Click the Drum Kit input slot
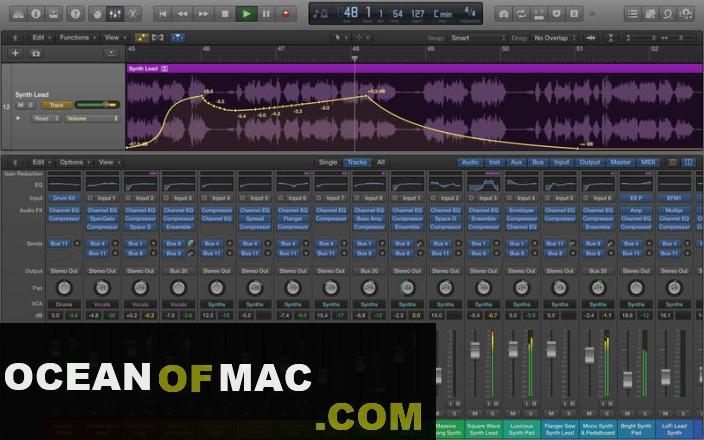Viewport: 704px width, 440px height. [x=64, y=198]
